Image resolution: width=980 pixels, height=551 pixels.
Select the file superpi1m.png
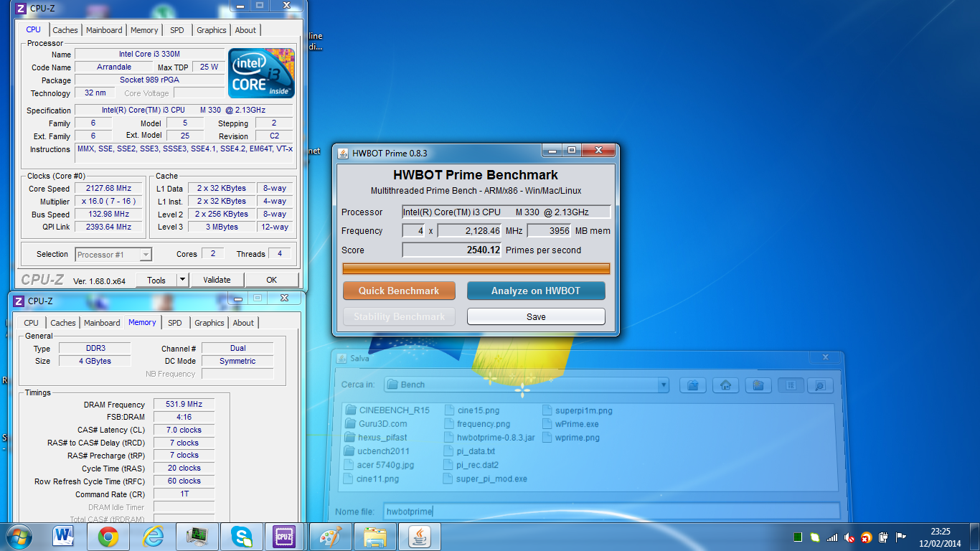(578, 410)
